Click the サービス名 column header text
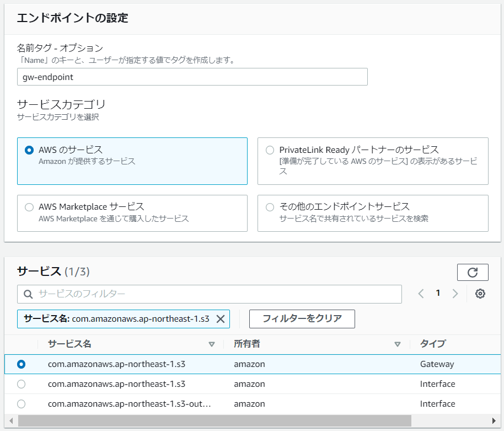 click(x=69, y=344)
